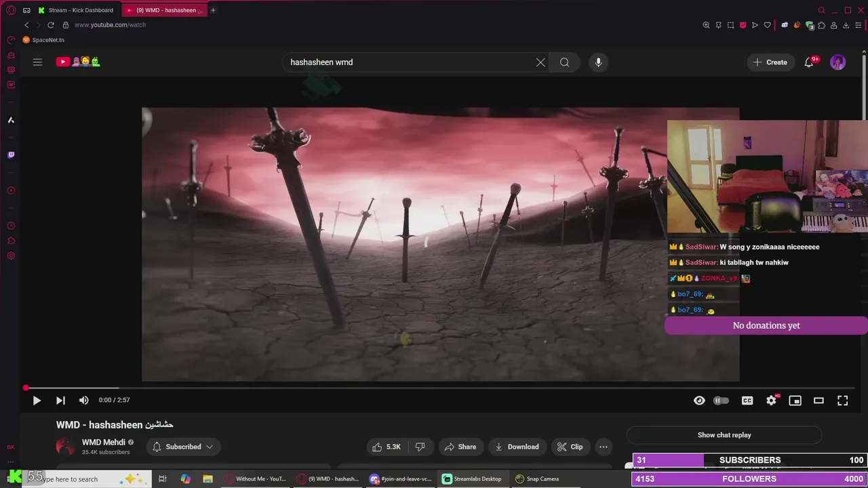Open the Easy Setup sliders icon

pos(858,25)
